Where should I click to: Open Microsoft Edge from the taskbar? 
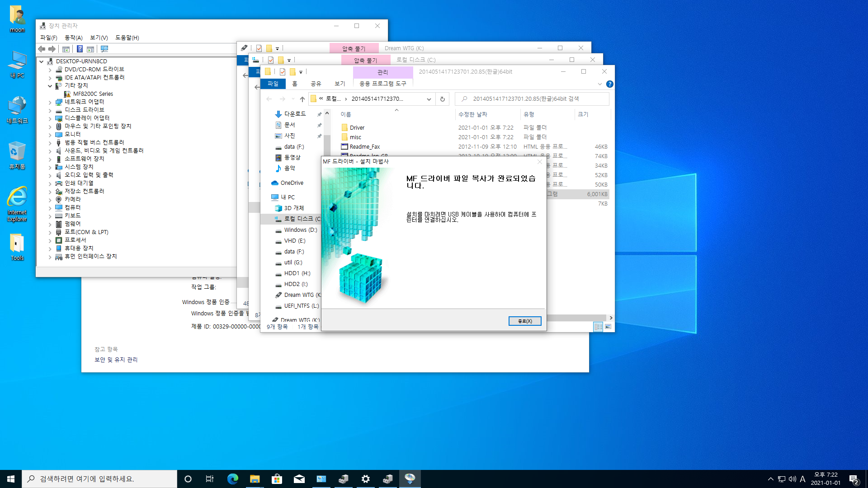point(232,479)
